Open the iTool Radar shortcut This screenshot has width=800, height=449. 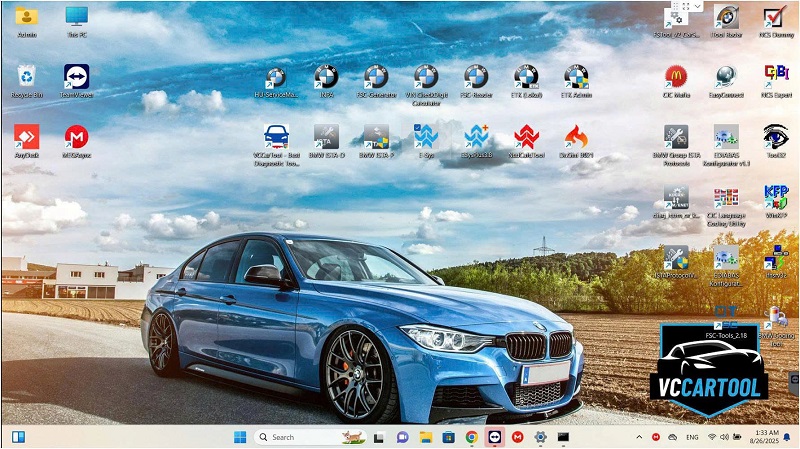tap(727, 21)
